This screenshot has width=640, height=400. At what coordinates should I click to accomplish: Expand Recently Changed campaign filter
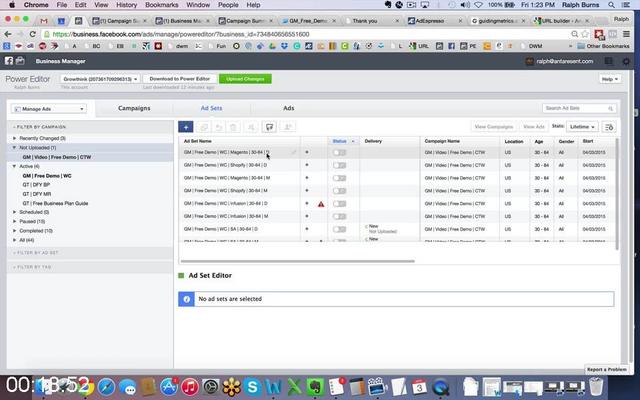point(15,138)
